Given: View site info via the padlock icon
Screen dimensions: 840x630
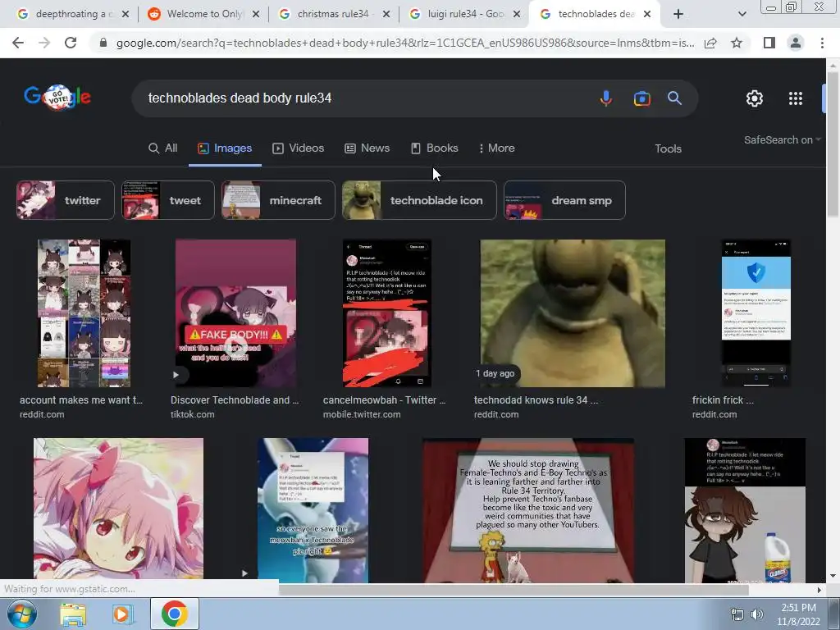Looking at the screenshot, I should 103,43.
